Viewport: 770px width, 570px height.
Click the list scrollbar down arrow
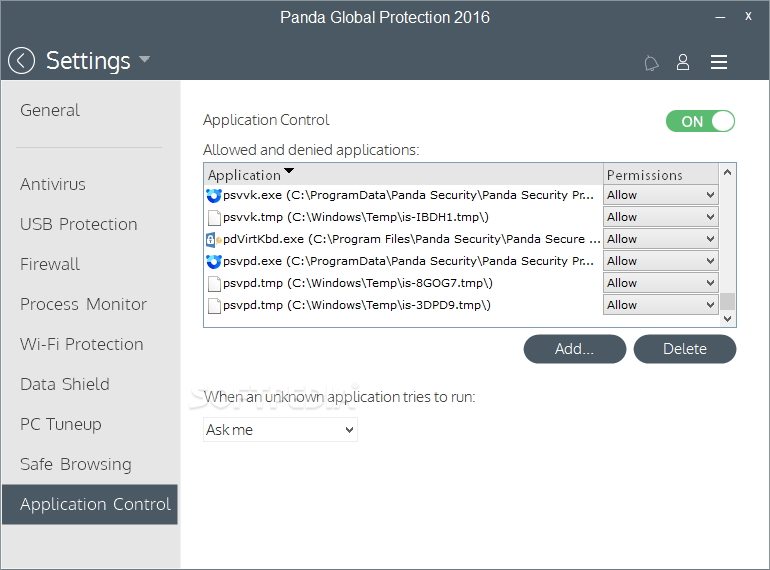[x=727, y=319]
